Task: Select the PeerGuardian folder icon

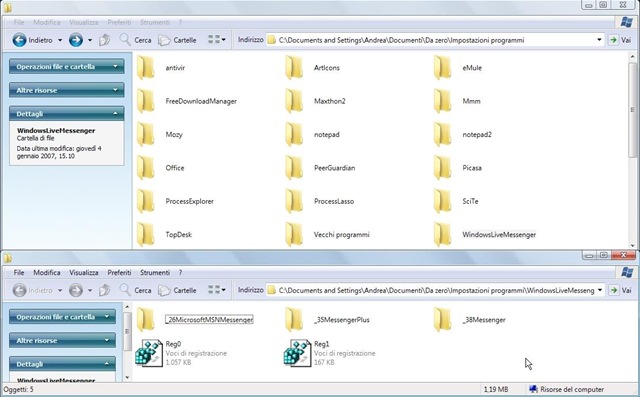Action: [294, 168]
